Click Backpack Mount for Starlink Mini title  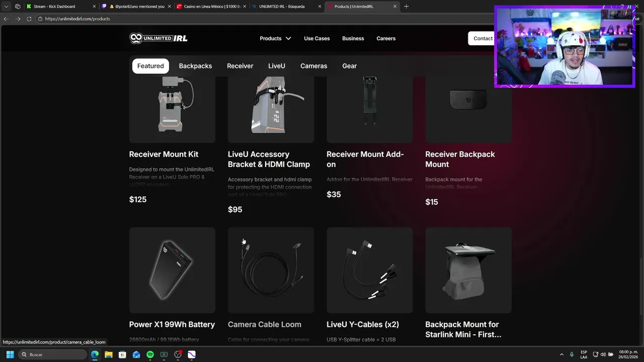click(x=463, y=329)
